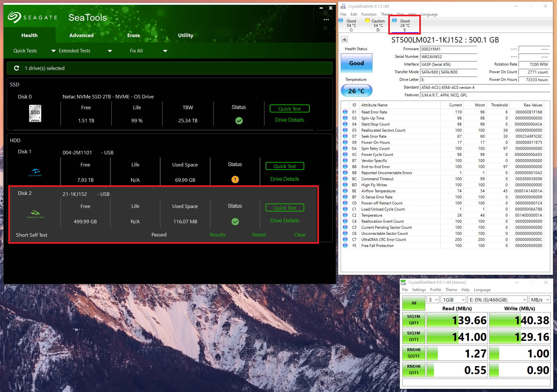The height and width of the screenshot is (392, 557).
Task: Click Disk 0 green check status icon
Action: point(239,120)
